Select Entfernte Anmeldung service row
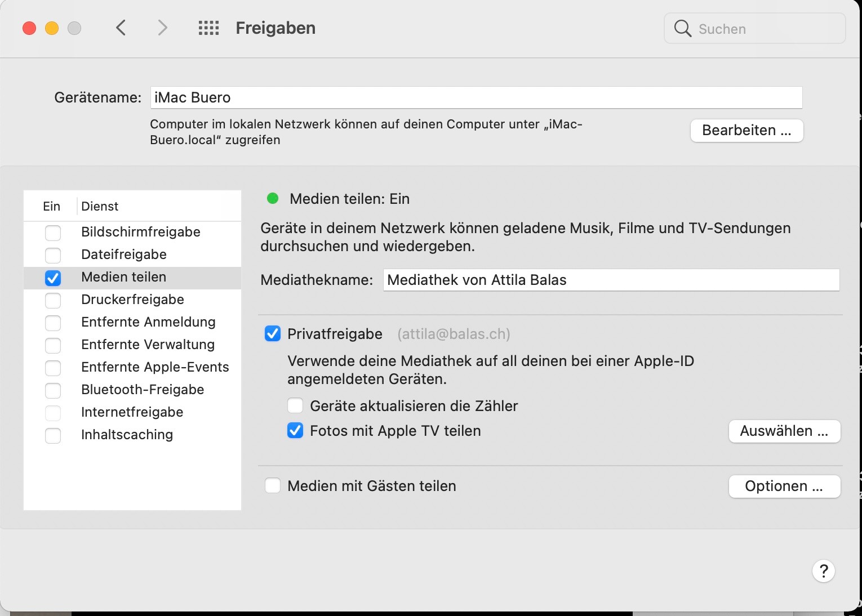 pyautogui.click(x=148, y=322)
